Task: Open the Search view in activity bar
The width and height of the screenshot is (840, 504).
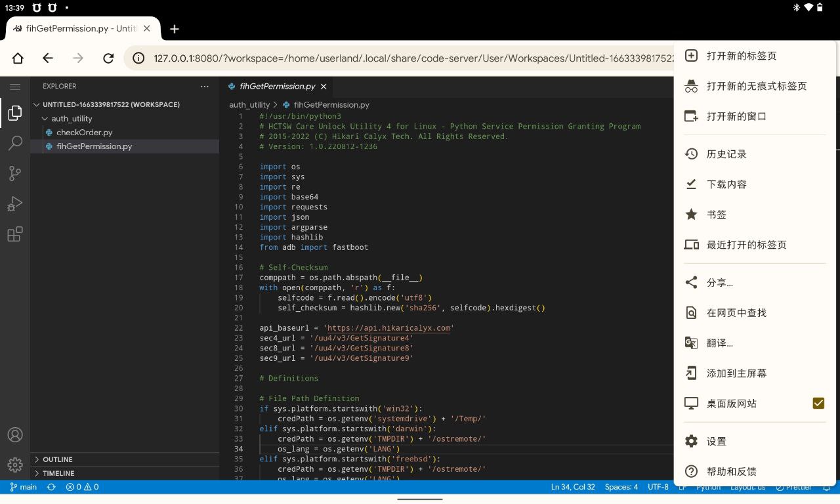Action: (x=14, y=143)
